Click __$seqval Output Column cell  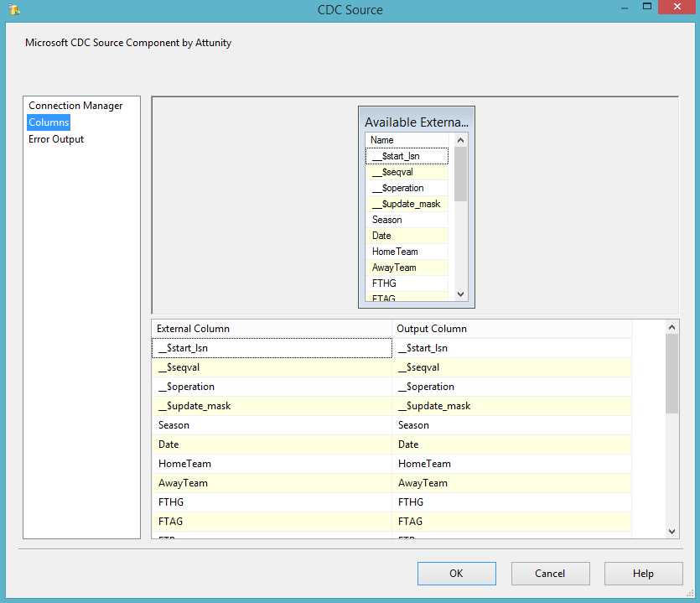[x=511, y=367]
